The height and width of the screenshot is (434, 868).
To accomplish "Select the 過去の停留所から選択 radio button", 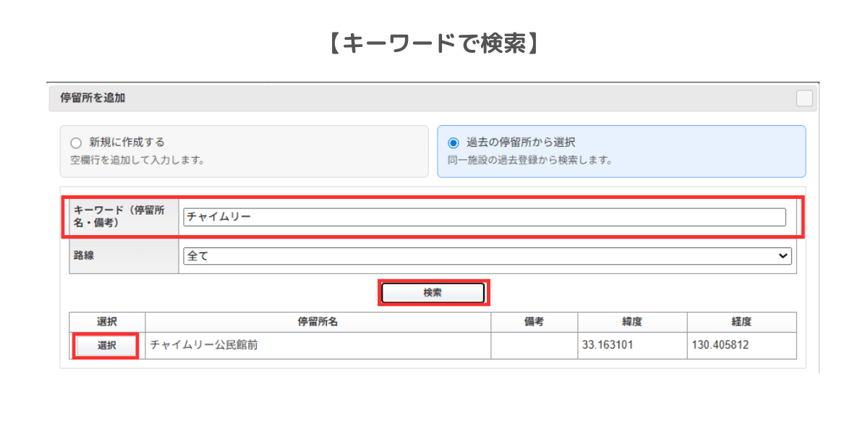I will (x=454, y=143).
